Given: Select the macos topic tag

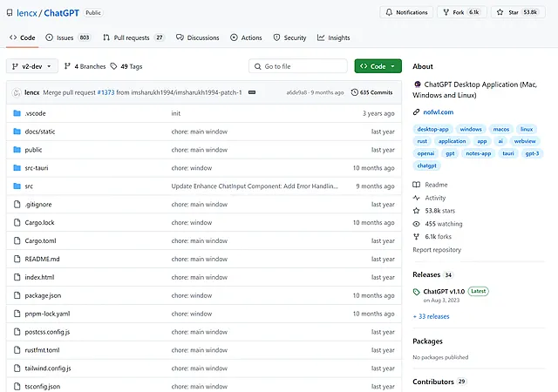Looking at the screenshot, I should [501, 129].
